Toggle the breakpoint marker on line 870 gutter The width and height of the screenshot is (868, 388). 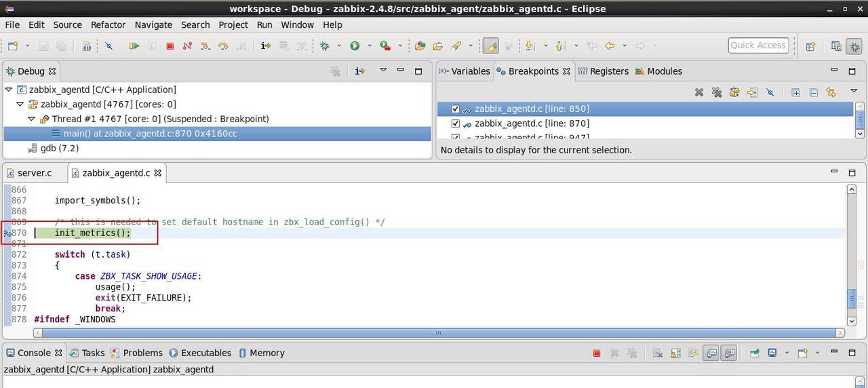coord(7,233)
